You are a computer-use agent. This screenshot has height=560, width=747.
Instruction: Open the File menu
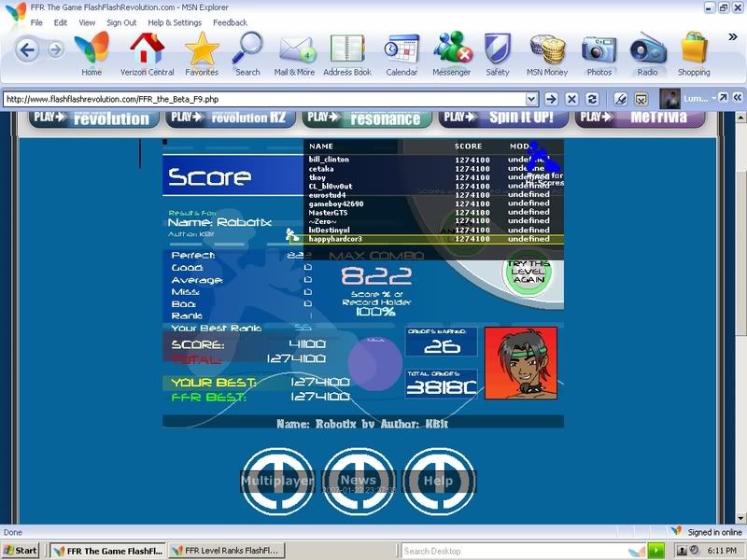click(x=36, y=22)
